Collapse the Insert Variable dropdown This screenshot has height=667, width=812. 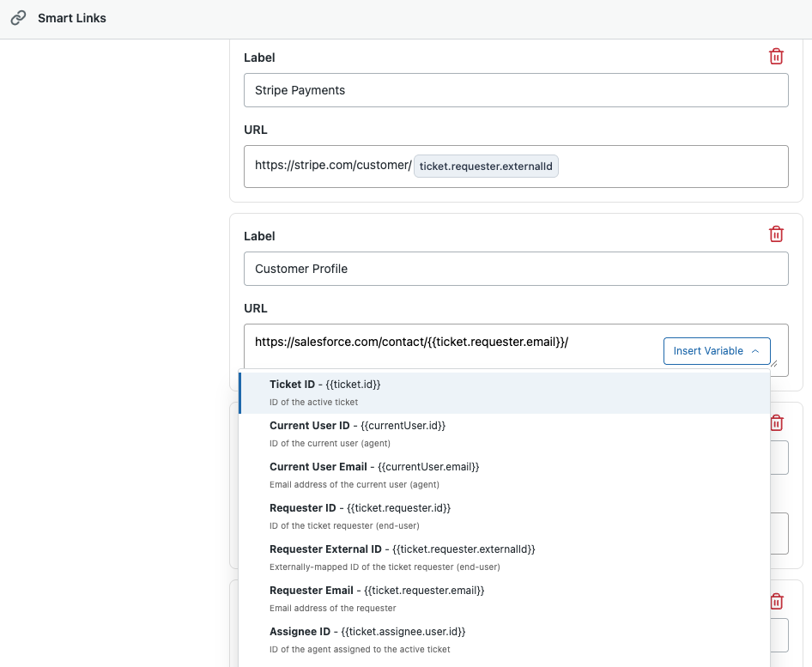[x=717, y=351]
